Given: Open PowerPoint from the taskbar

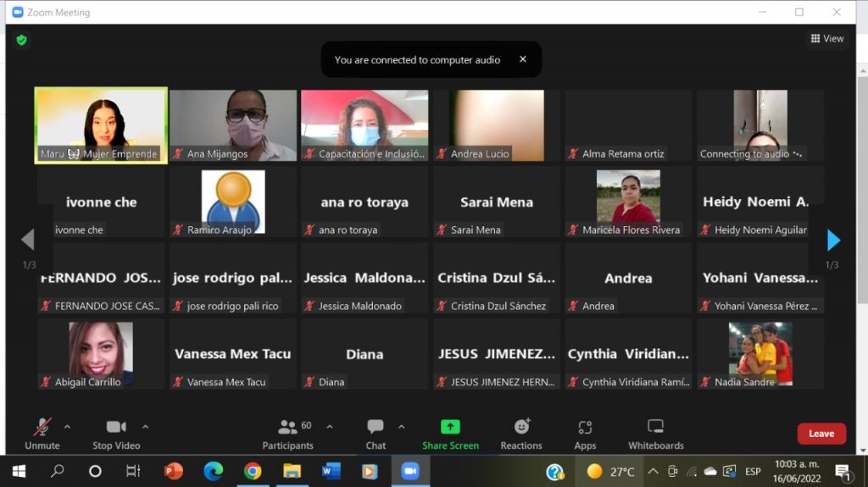Looking at the screenshot, I should point(173,471).
